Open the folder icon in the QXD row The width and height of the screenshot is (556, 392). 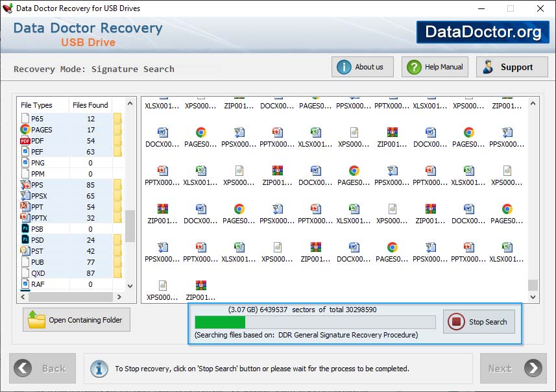pyautogui.click(x=117, y=273)
